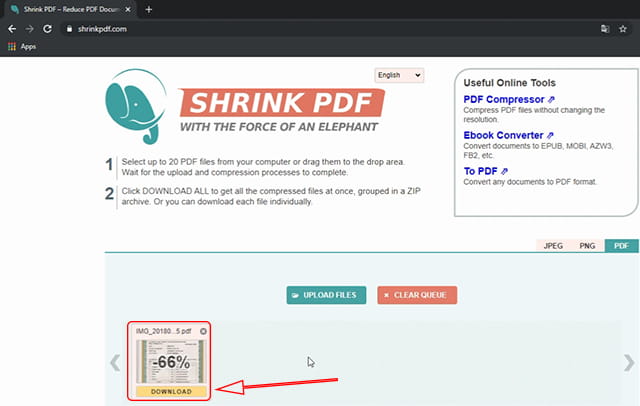
Task: Open a new browser tab with plus
Action: 149,9
